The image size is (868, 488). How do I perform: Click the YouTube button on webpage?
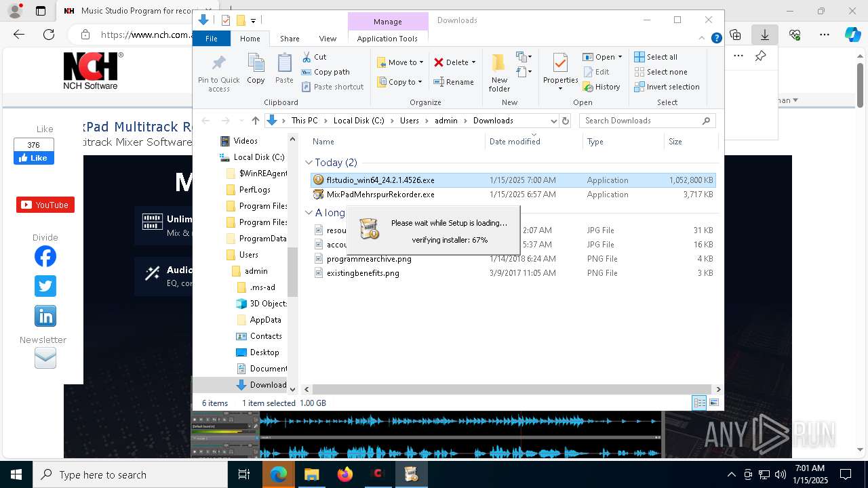pos(45,205)
